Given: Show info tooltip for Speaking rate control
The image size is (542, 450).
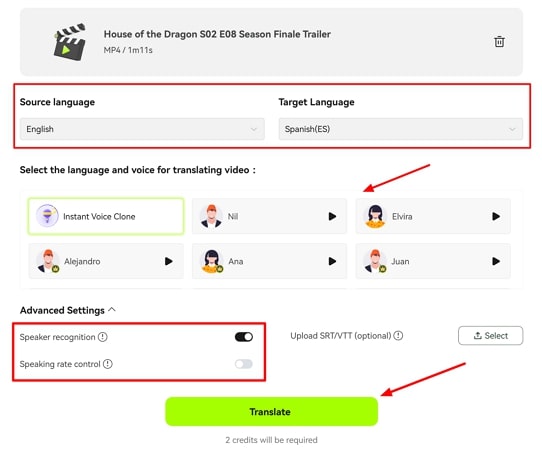Looking at the screenshot, I should point(108,364).
